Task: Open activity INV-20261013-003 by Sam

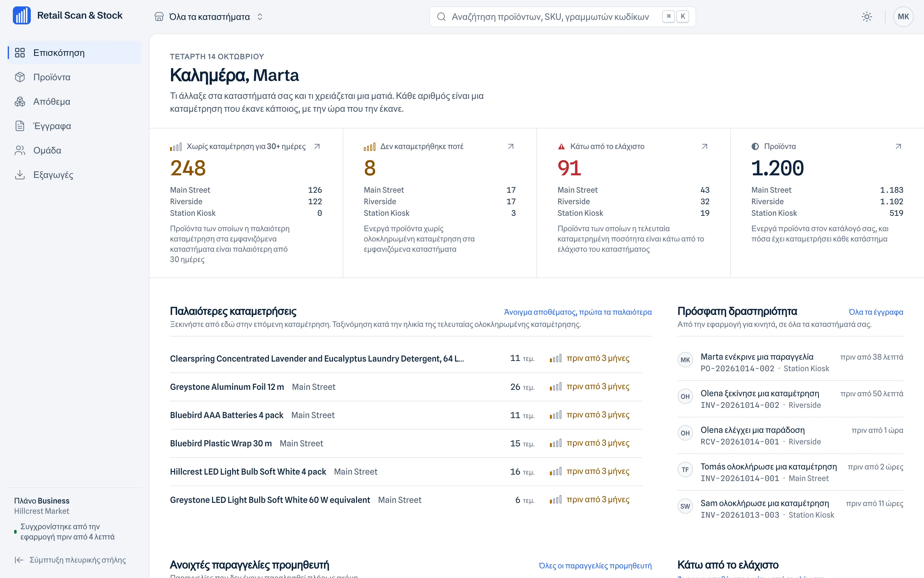Action: pyautogui.click(x=790, y=509)
